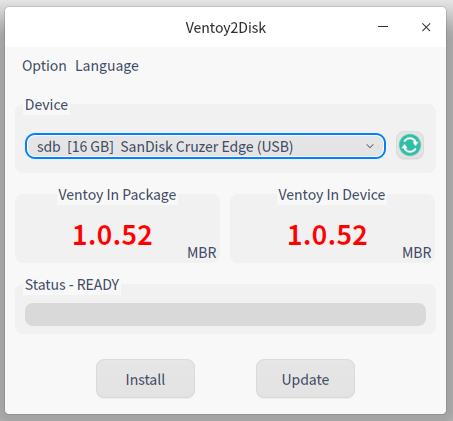Click the MBR label under Ventoy In Device

417,253
